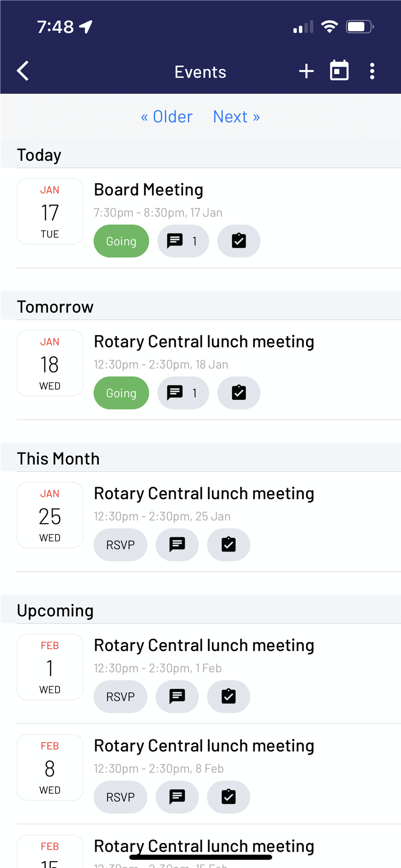Open attendance clipboard for 18 Jan meeting
401x868 pixels.
click(x=239, y=393)
